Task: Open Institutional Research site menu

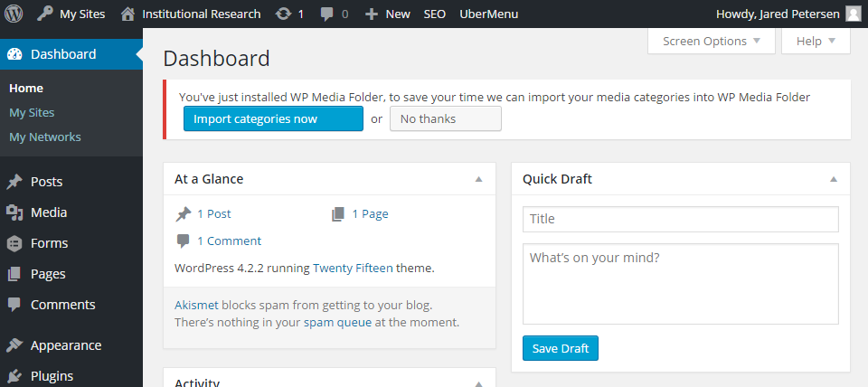Action: tap(202, 14)
